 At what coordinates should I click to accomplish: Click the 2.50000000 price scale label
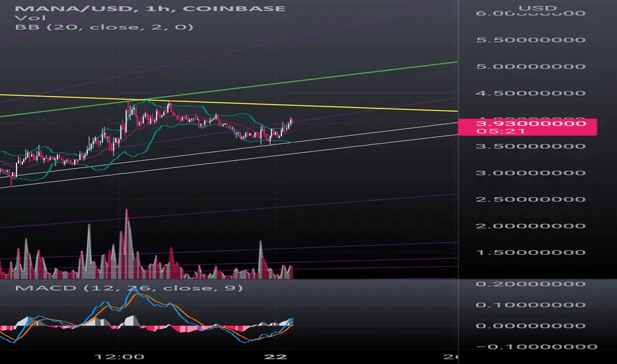(x=530, y=199)
